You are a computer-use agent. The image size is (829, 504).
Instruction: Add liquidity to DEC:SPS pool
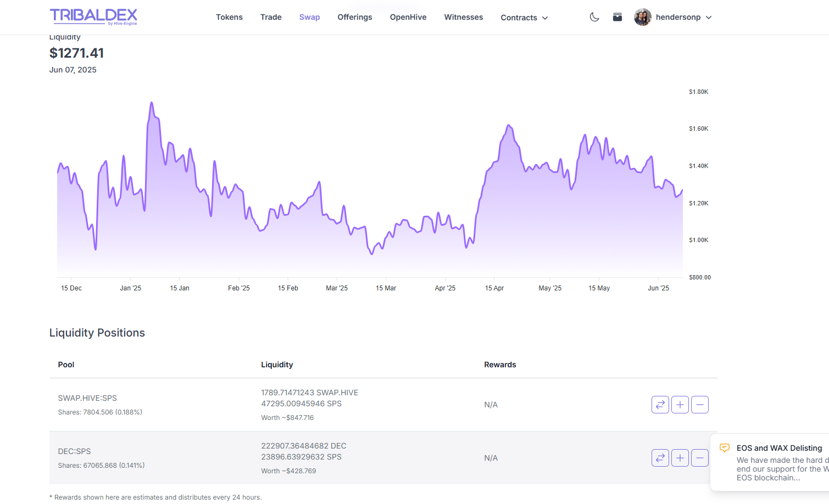pos(680,458)
